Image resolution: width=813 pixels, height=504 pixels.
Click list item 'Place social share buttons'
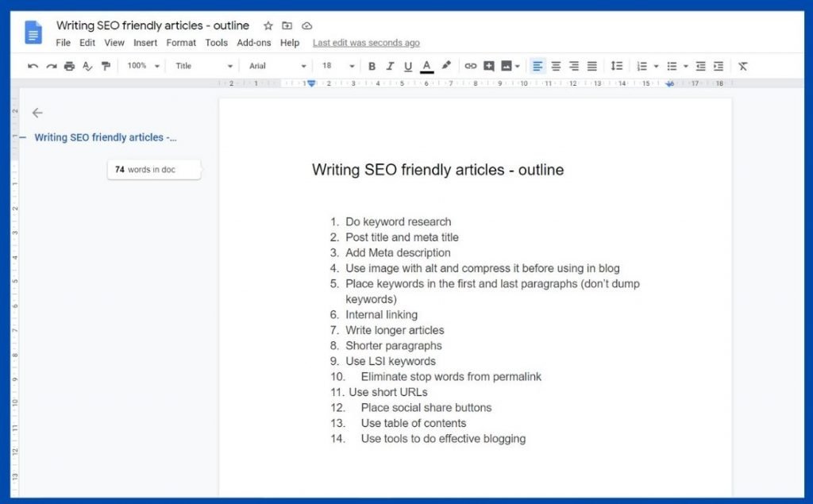pos(426,407)
